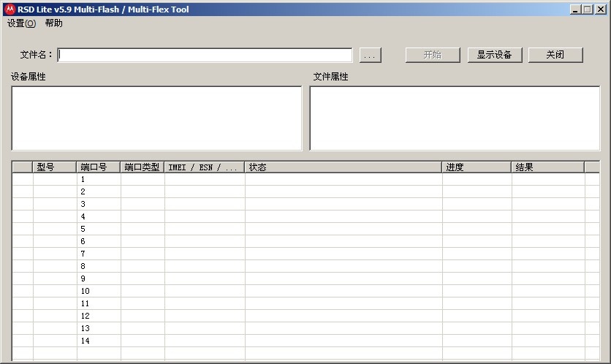The image size is (611, 364).
Task: Click the IMEI / ESN column header
Action: [205, 167]
